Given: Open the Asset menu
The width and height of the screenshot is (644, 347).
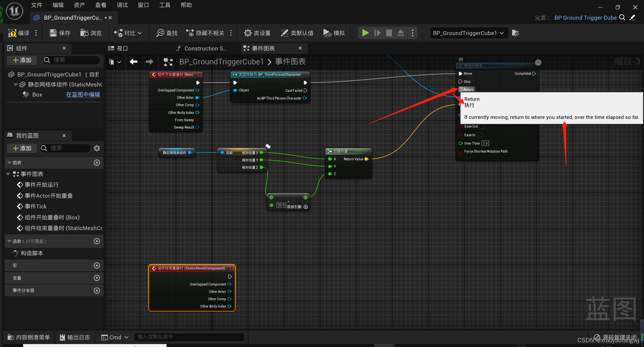Looking at the screenshot, I should [79, 5].
